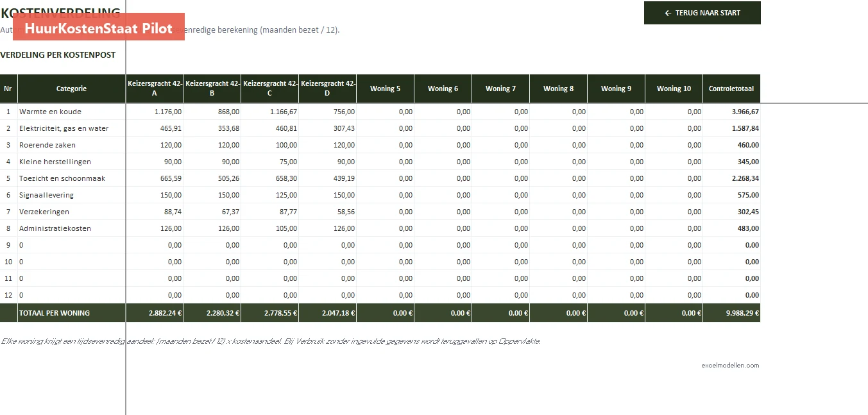Select the Woning 10 column header

(674, 89)
